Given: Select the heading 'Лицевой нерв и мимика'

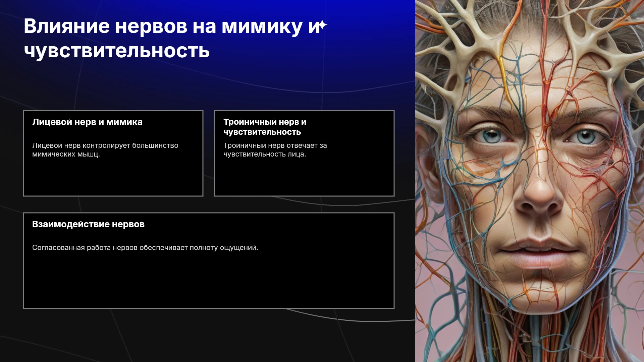Looking at the screenshot, I should coord(87,122).
